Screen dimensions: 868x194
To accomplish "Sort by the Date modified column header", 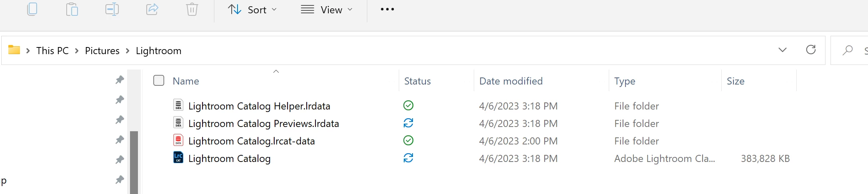I will [x=511, y=81].
